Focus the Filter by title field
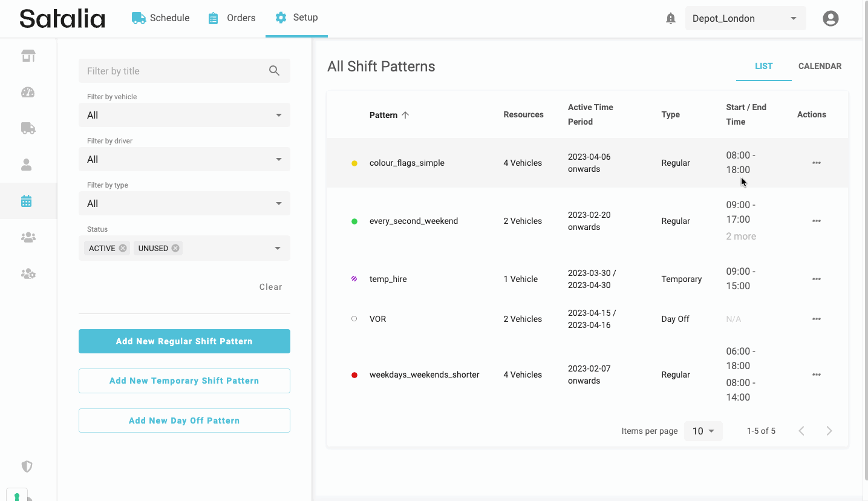Screen dimensions: 868x501 [175, 71]
